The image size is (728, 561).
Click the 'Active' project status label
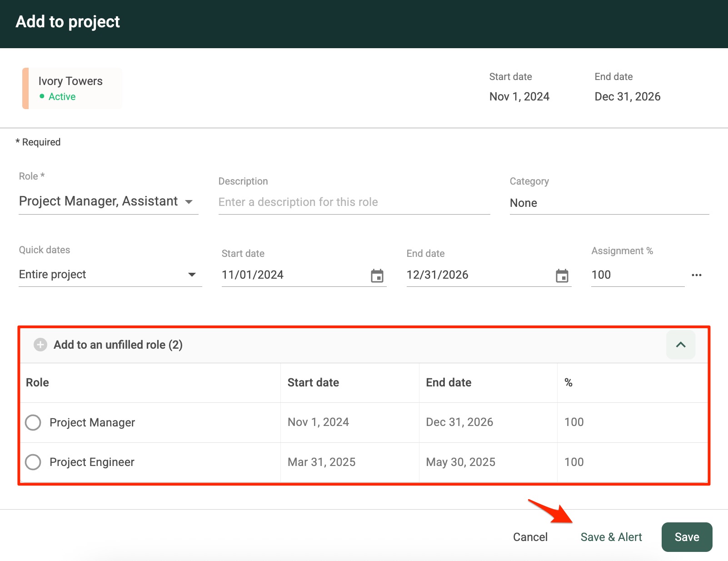62,96
